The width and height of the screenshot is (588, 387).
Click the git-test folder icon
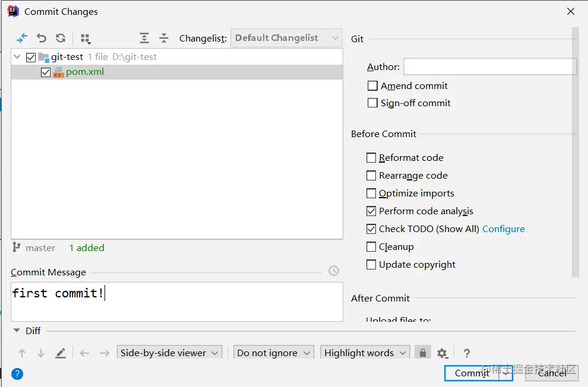43,58
